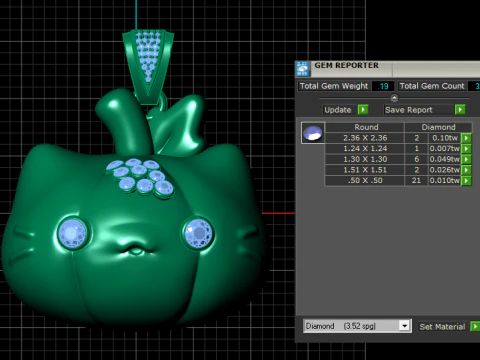Click the panel collapse handle below totals
The width and height of the screenshot is (480, 360).
click(x=394, y=98)
